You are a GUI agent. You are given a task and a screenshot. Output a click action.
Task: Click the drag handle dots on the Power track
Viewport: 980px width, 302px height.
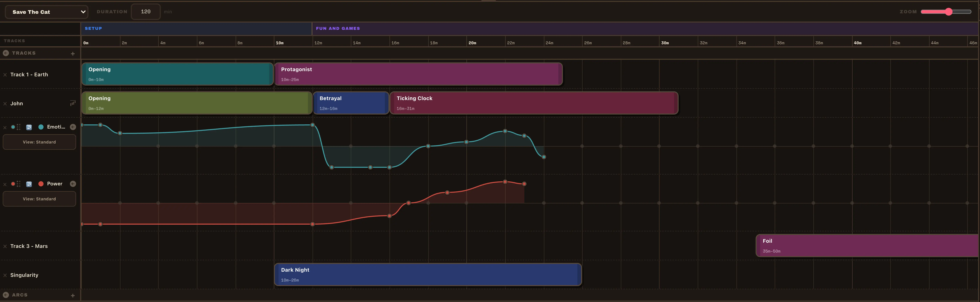pyautogui.click(x=19, y=184)
